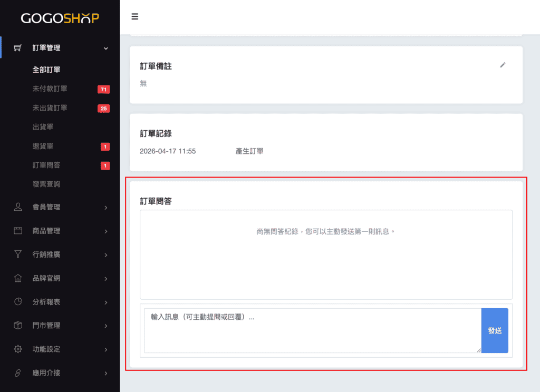Open 未付款訂單 in the sidebar

(50, 89)
